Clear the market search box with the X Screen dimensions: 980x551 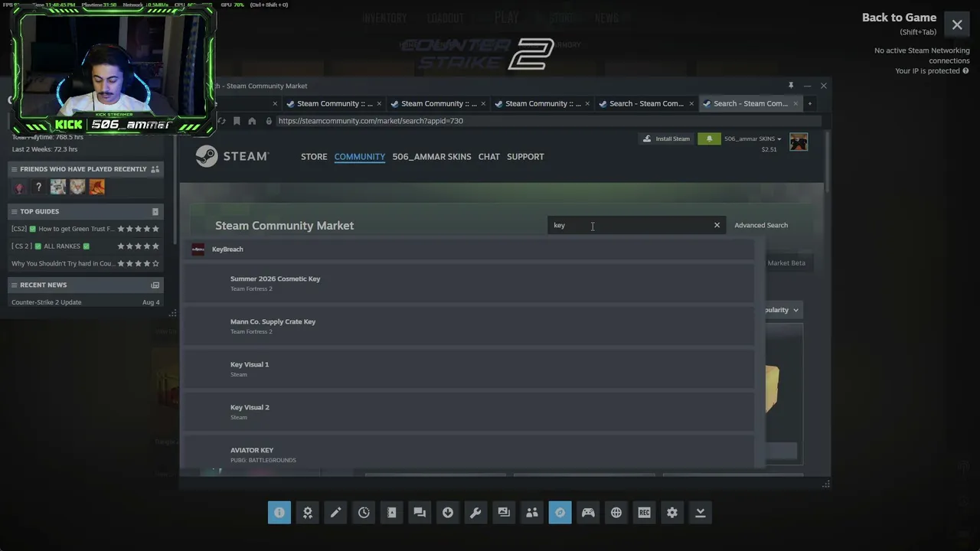717,225
